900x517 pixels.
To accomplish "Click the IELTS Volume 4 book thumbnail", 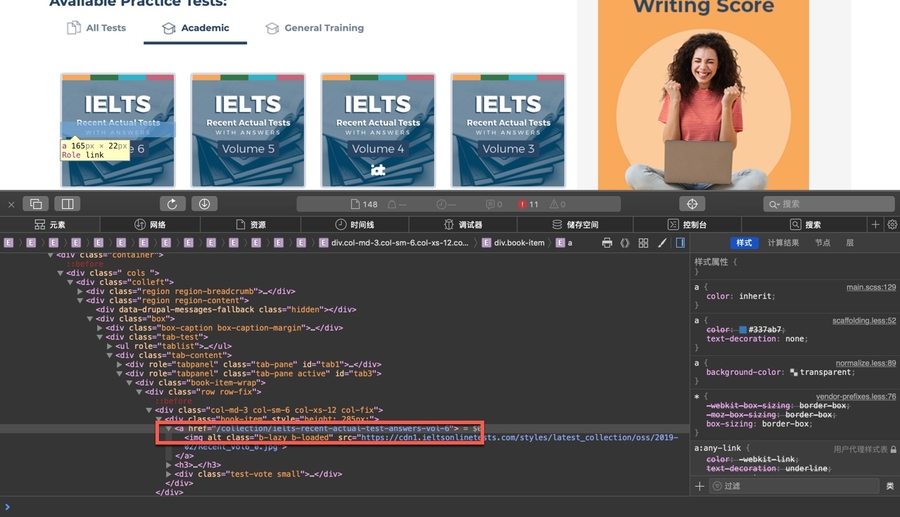I will tap(378, 130).
